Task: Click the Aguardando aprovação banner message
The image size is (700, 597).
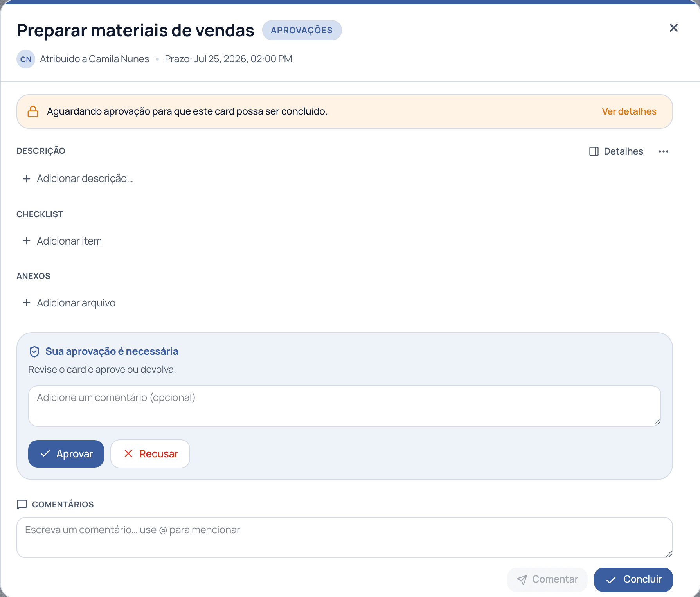Action: 187,111
